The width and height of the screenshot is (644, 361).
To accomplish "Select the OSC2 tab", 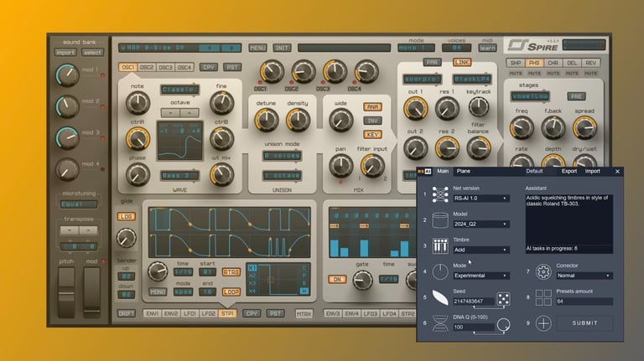I will point(147,67).
